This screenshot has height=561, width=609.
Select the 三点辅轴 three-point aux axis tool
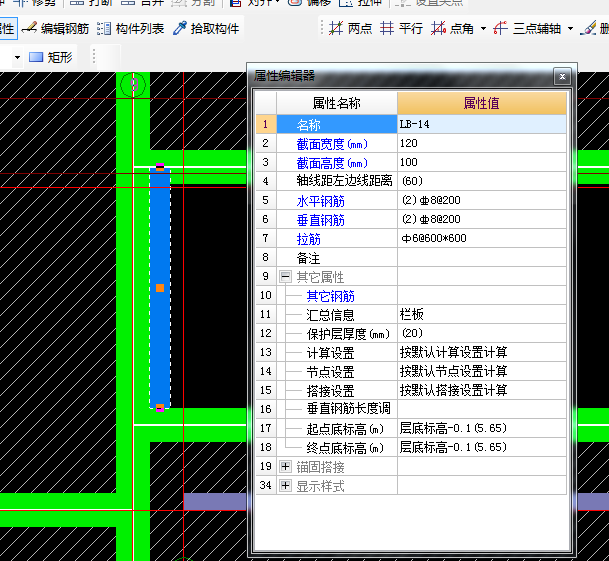(527, 28)
